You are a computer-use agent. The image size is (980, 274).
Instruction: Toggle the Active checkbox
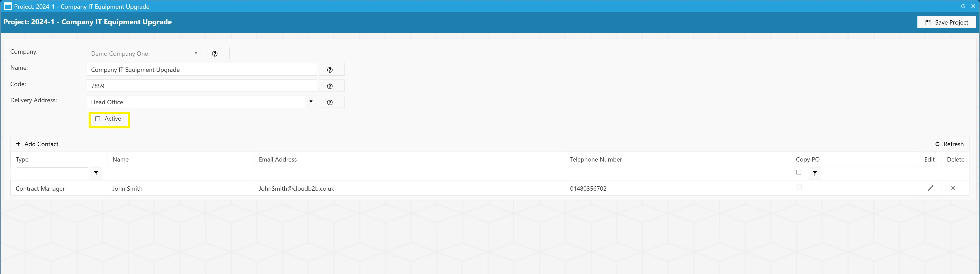pyautogui.click(x=98, y=119)
